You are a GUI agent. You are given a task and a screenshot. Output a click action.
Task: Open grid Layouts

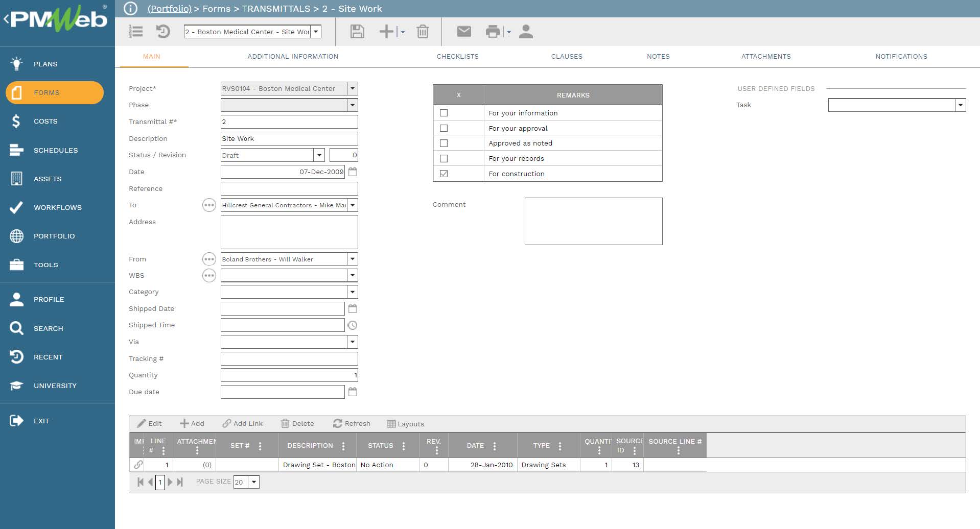405,424
